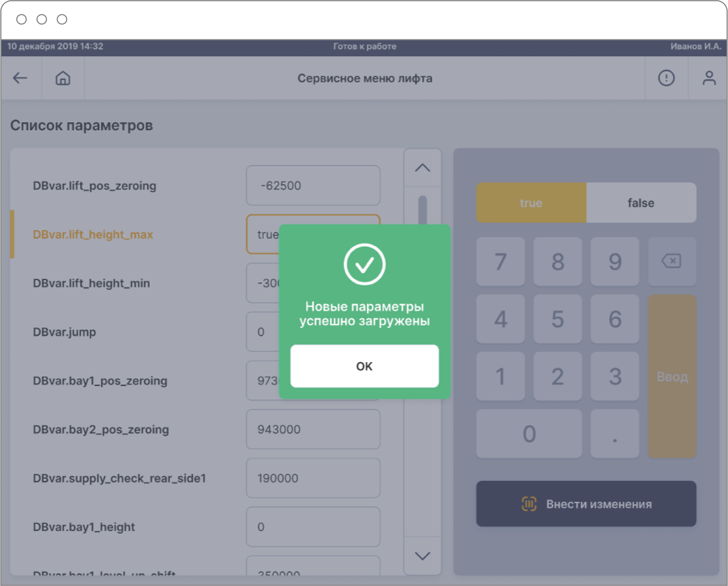This screenshot has height=586, width=728.
Task: Click the parameter list scrollbar thumb
Action: pyautogui.click(x=422, y=210)
